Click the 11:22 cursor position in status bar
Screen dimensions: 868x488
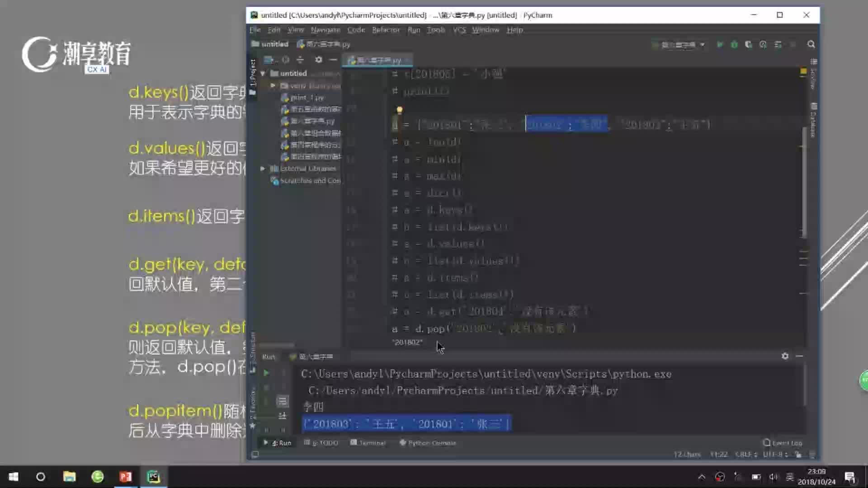[x=719, y=454]
